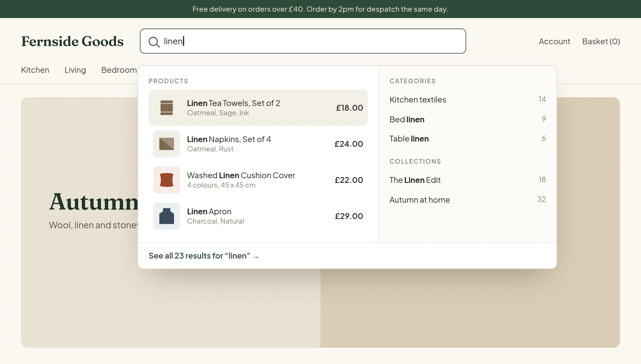Open the Account page

(x=554, y=41)
